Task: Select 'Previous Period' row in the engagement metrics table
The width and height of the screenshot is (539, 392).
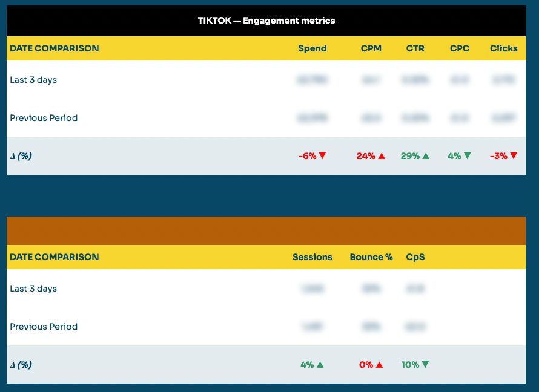Action: pos(266,118)
